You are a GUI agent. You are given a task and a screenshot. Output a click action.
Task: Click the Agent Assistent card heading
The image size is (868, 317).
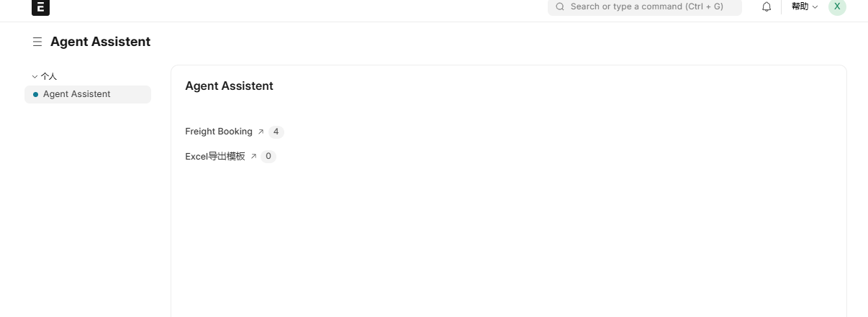tap(229, 86)
